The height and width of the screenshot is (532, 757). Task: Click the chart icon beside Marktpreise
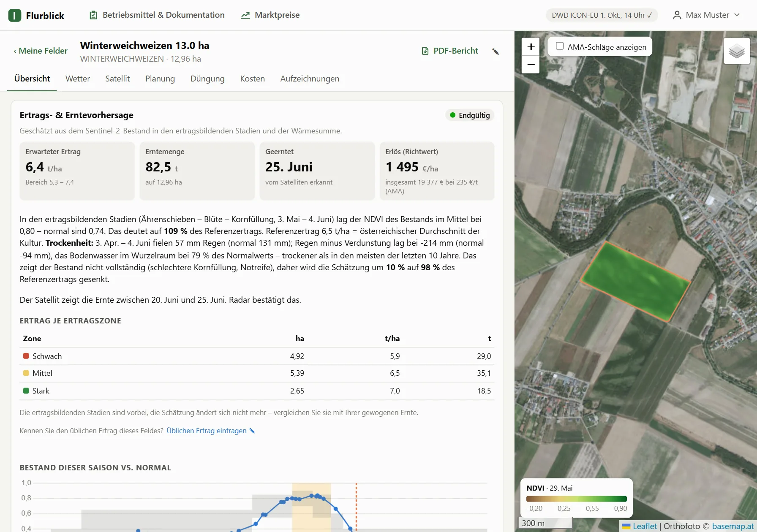[x=245, y=15]
